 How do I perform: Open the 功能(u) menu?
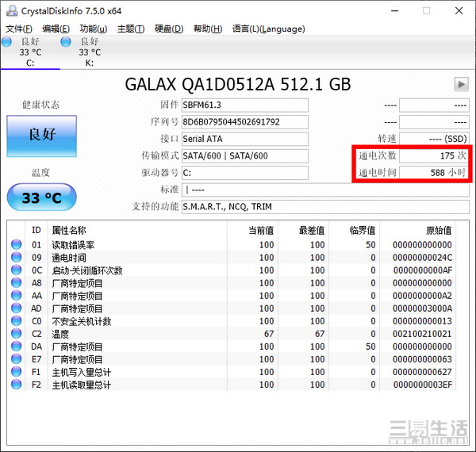point(94,29)
